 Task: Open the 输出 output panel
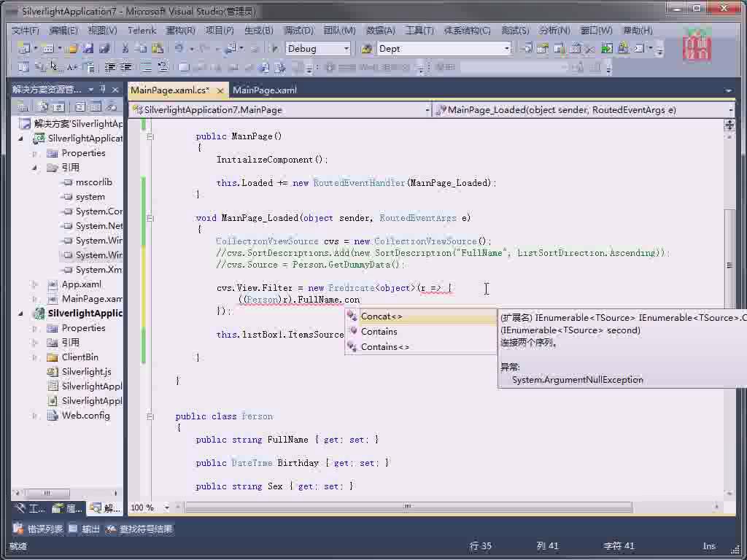[x=85, y=529]
